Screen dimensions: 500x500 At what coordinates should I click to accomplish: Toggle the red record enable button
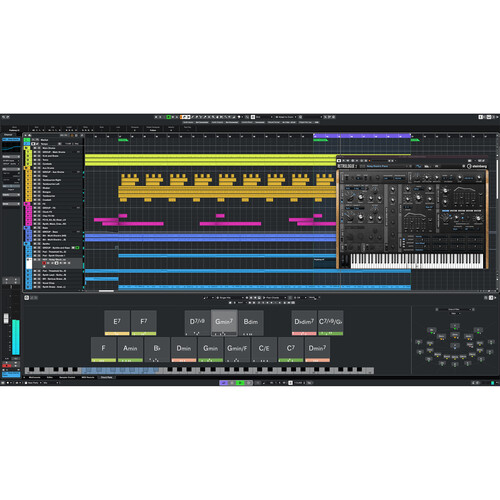44,263
